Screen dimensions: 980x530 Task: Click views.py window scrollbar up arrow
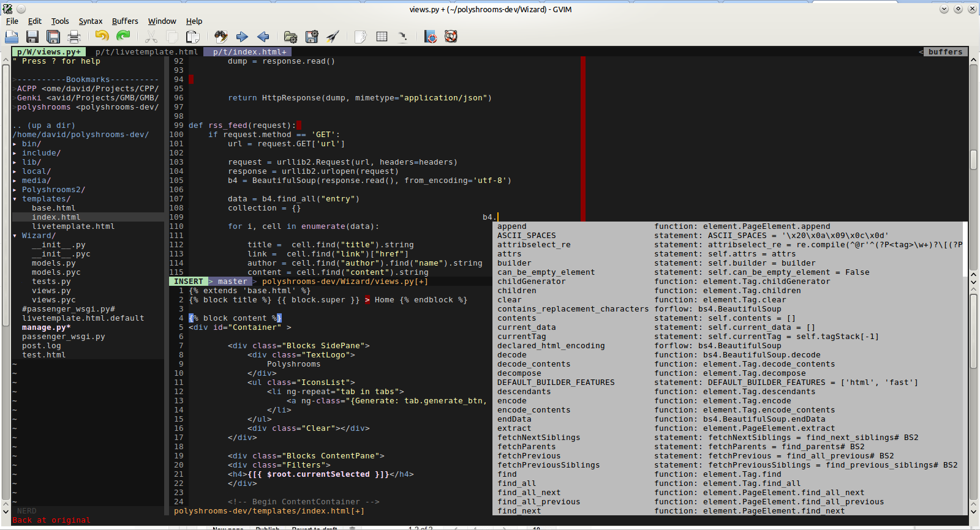973,60
